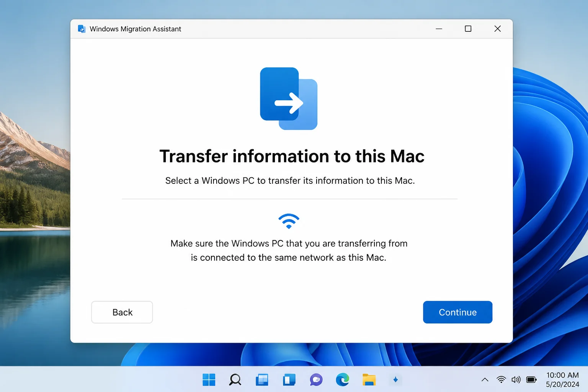Open volume control in system tray

coord(516,380)
